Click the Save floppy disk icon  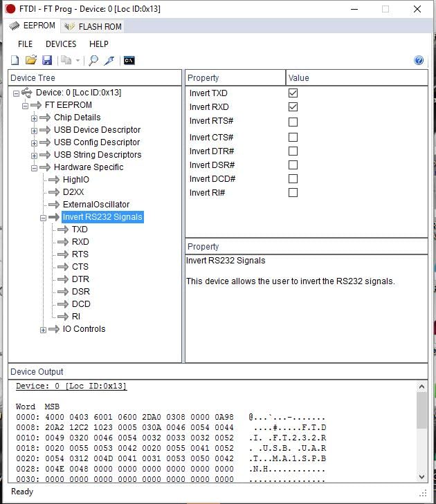(47, 60)
